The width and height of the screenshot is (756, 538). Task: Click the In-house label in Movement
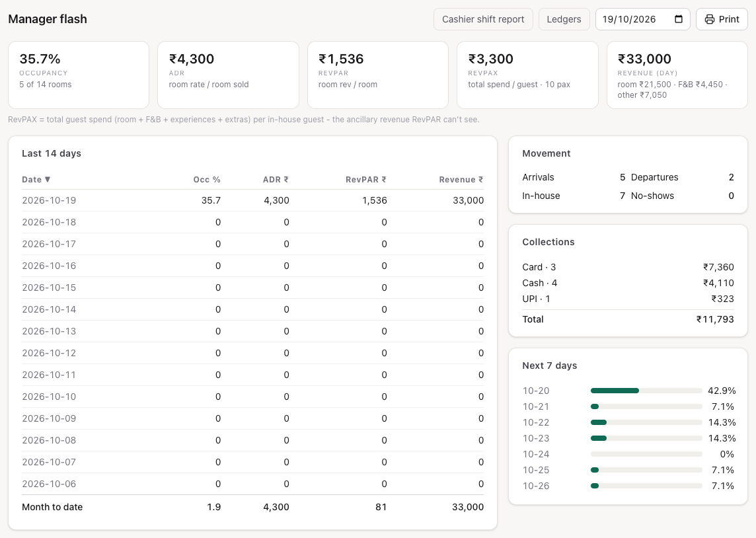coord(541,196)
